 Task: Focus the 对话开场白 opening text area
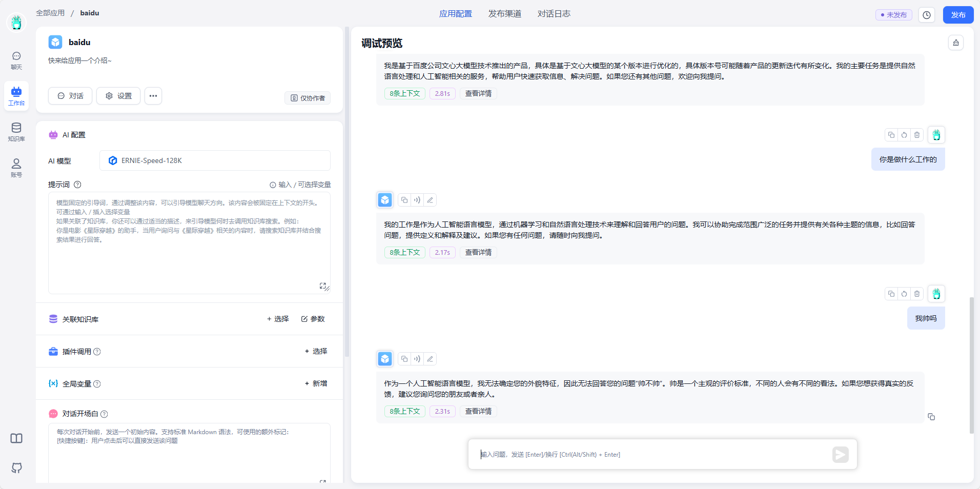[189, 453]
